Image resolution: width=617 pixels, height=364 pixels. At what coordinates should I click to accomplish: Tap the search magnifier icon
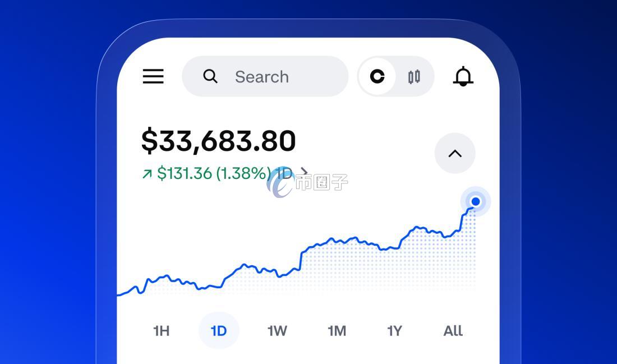click(x=210, y=76)
